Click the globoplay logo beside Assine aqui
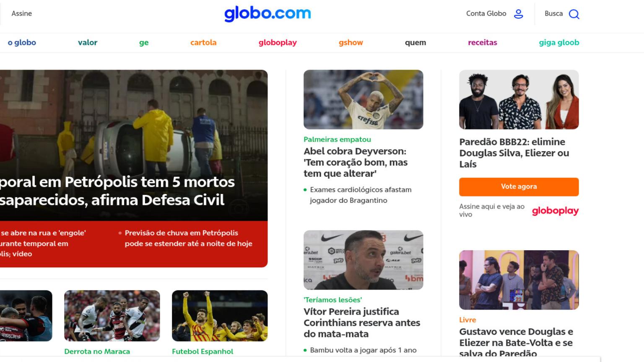 555,211
